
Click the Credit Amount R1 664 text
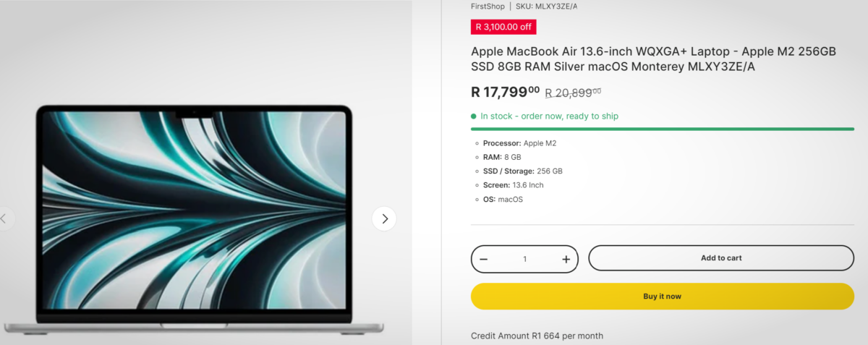click(537, 336)
